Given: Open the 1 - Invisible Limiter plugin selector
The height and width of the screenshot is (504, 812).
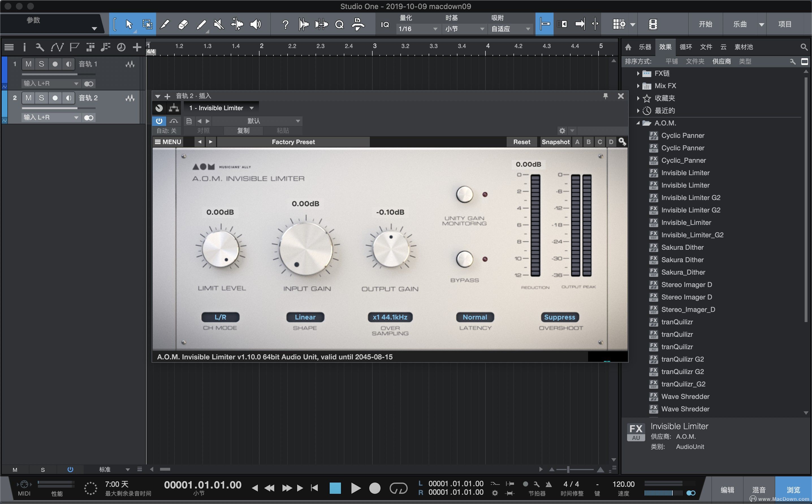Looking at the screenshot, I should coord(221,108).
